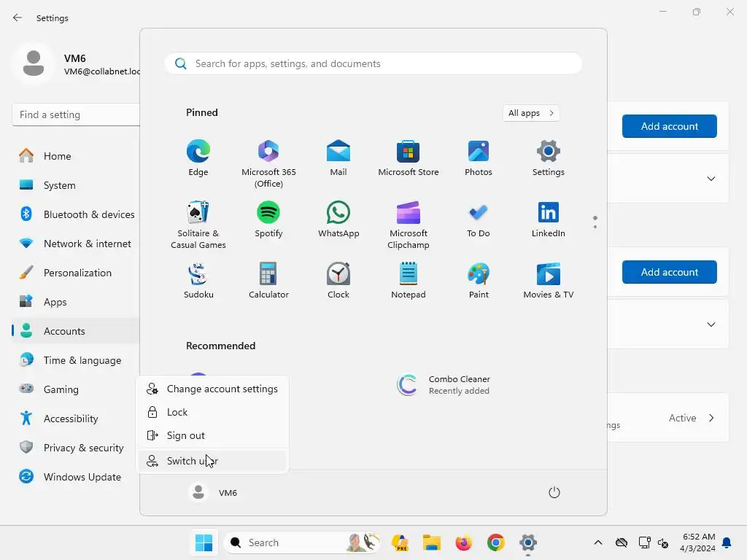The image size is (747, 560).
Task: Open Gaming settings category
Action: pyautogui.click(x=76, y=389)
